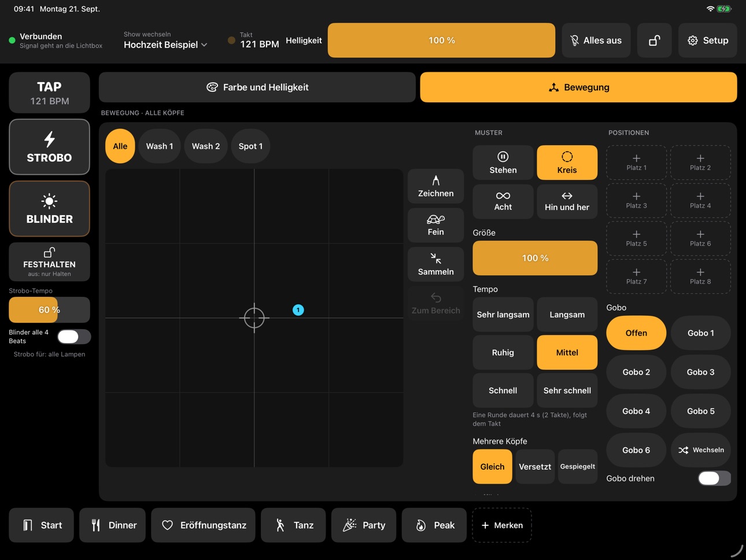This screenshot has width=746, height=560.
Task: Save position to Platz 6
Action: click(700, 238)
